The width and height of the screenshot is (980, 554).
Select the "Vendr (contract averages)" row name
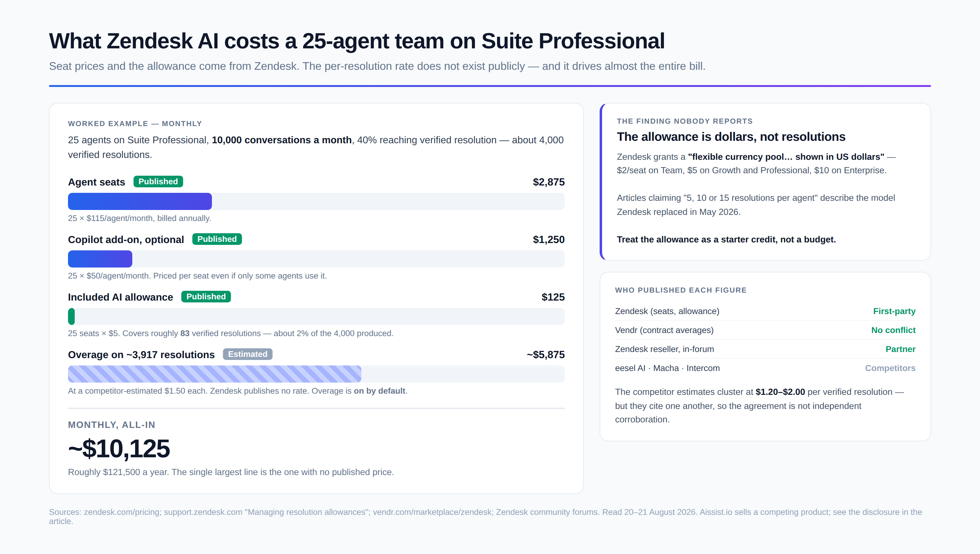coord(664,330)
